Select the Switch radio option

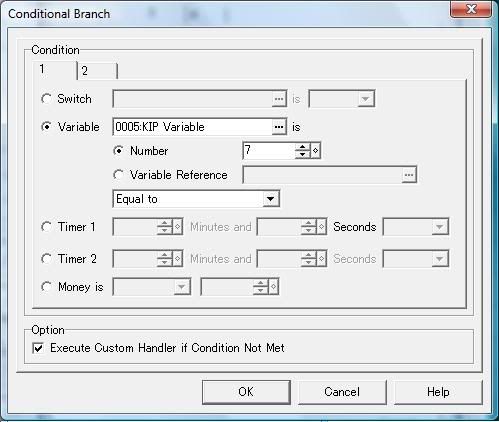[x=46, y=99]
